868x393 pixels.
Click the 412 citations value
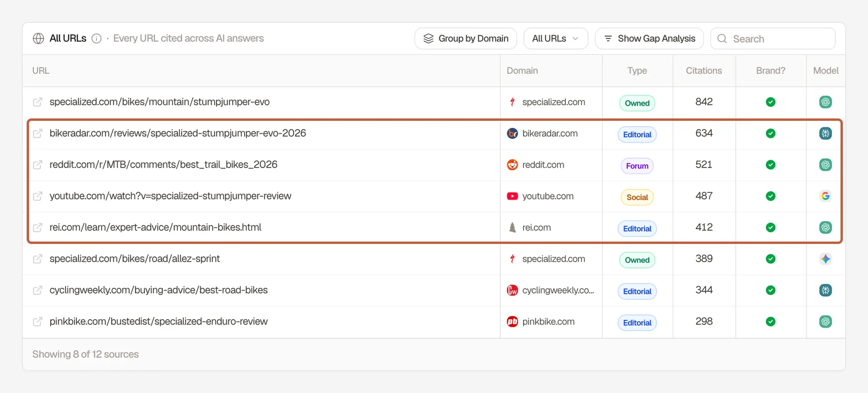704,228
